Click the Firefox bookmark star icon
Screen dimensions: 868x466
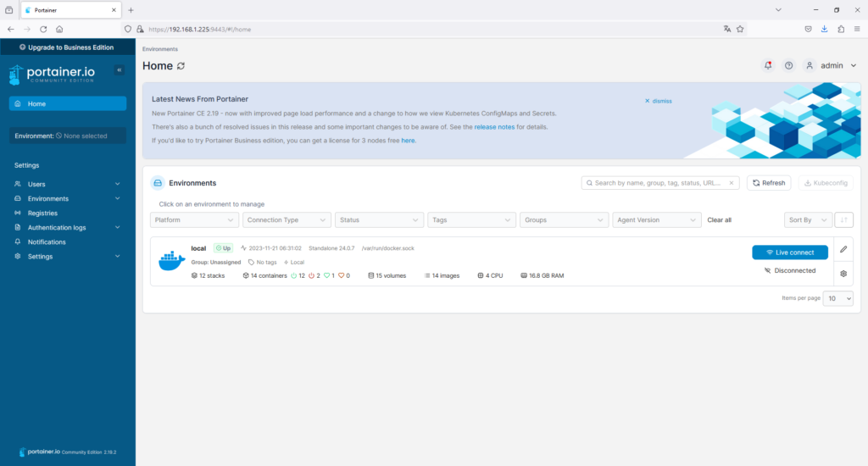click(x=740, y=29)
